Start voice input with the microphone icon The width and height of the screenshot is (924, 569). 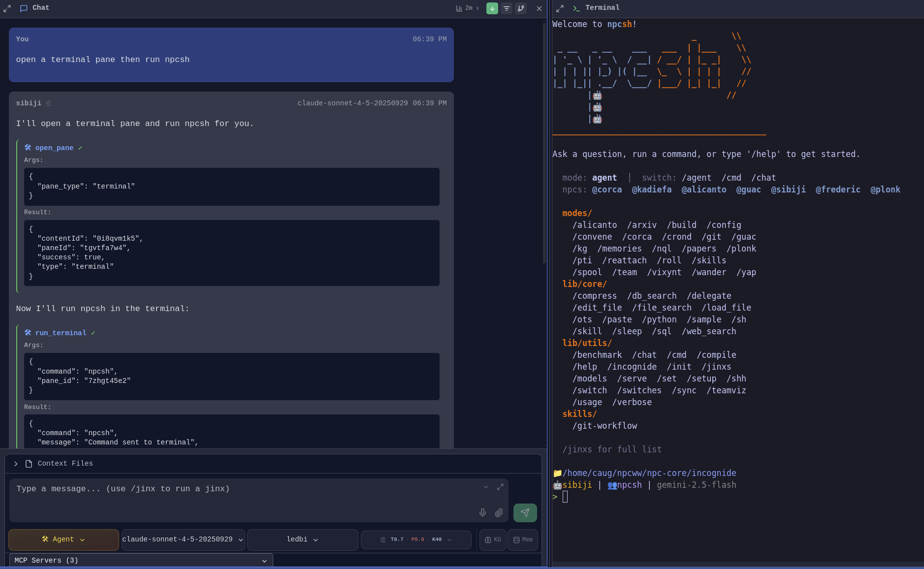pos(482,513)
